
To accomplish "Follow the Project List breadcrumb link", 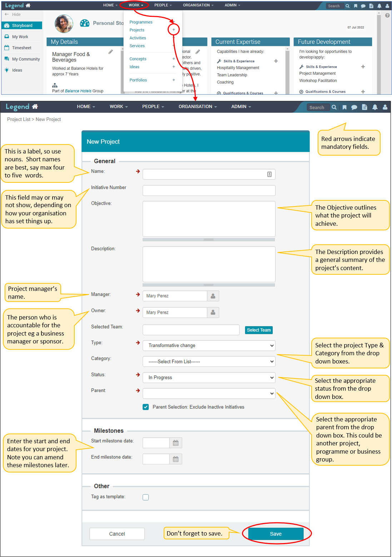I will point(19,119).
